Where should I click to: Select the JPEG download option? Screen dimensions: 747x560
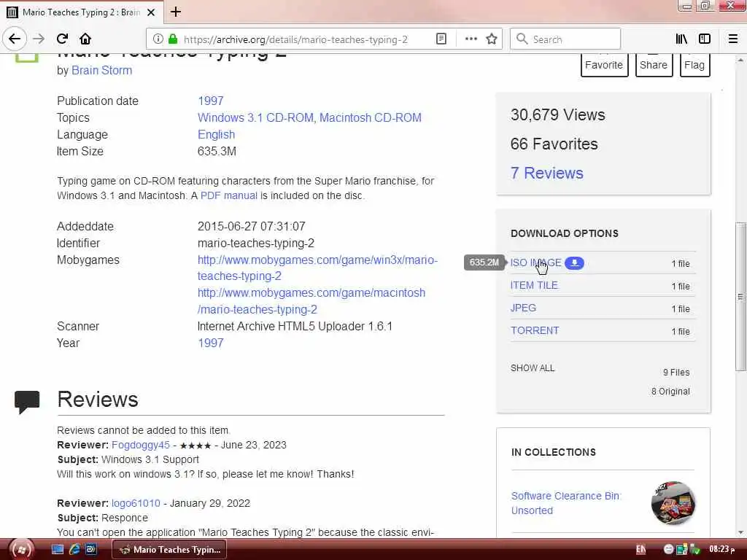pyautogui.click(x=523, y=308)
